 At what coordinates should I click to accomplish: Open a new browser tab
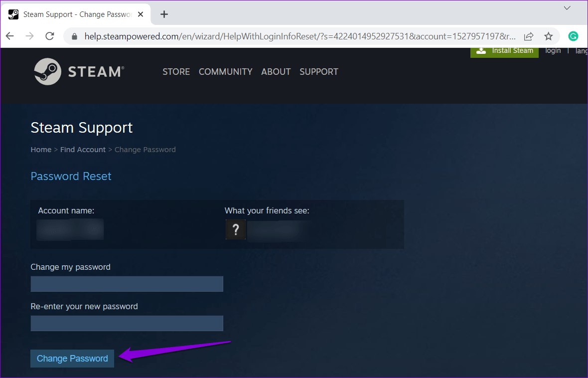click(x=164, y=14)
